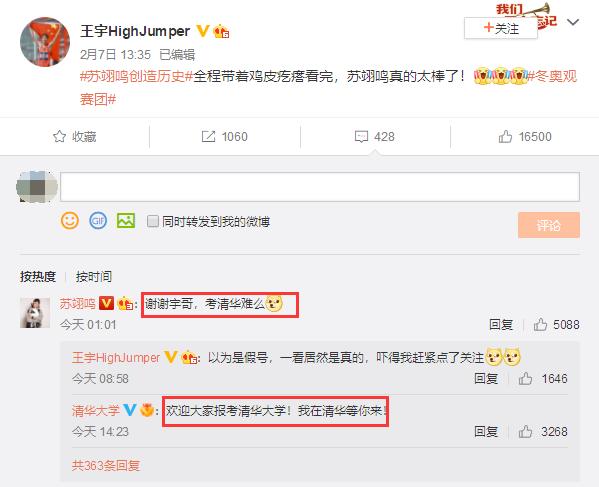Reply to 王宇HighJumper's comment via 回复
This screenshot has width=599, height=487.
[486, 379]
